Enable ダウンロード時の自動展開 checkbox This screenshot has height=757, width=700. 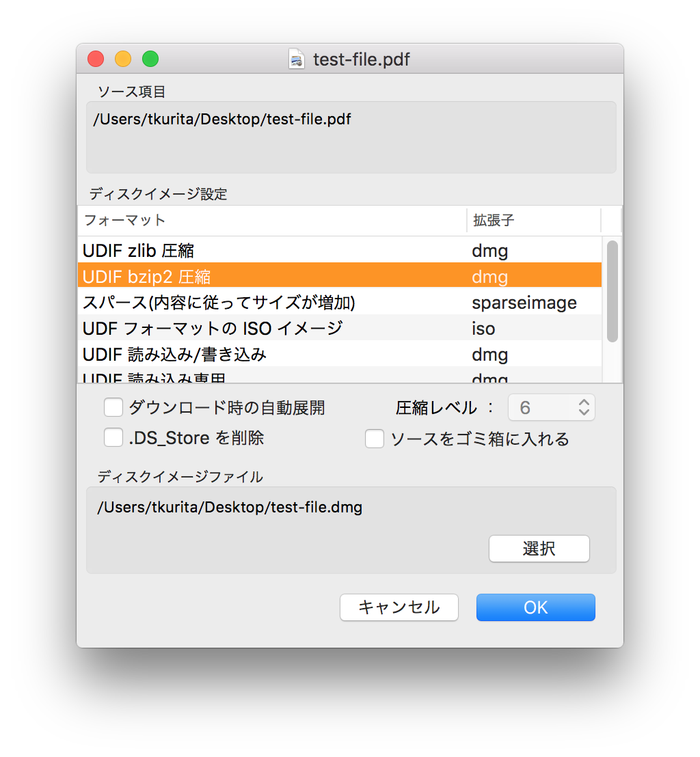point(113,408)
